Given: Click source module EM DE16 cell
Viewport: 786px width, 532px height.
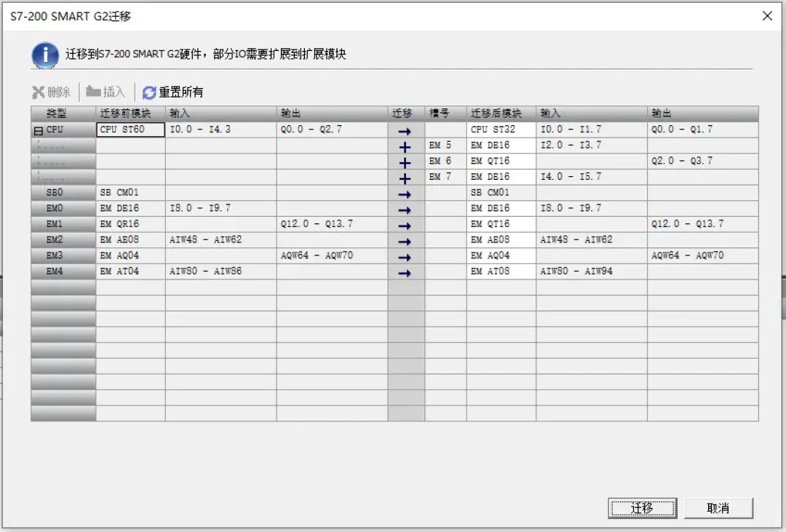Looking at the screenshot, I should click(x=130, y=209).
